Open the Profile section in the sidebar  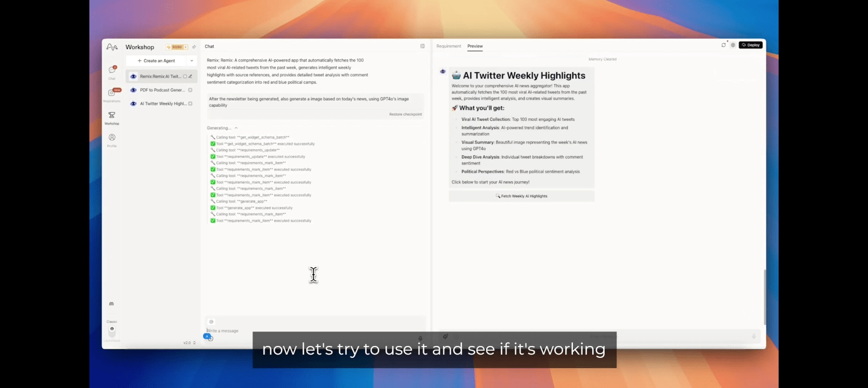pyautogui.click(x=112, y=140)
